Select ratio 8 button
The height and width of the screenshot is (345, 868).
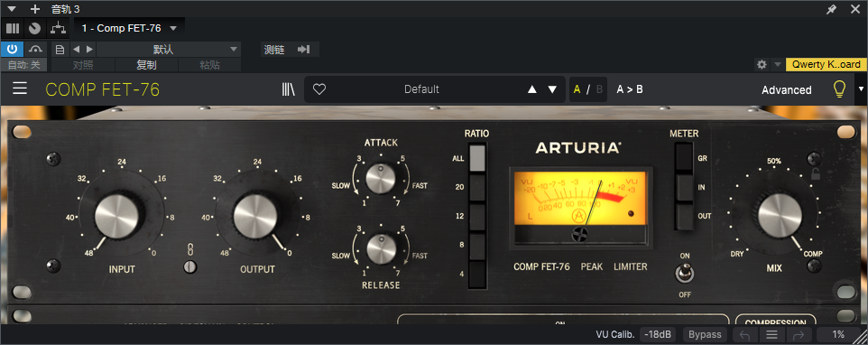pyautogui.click(x=477, y=246)
